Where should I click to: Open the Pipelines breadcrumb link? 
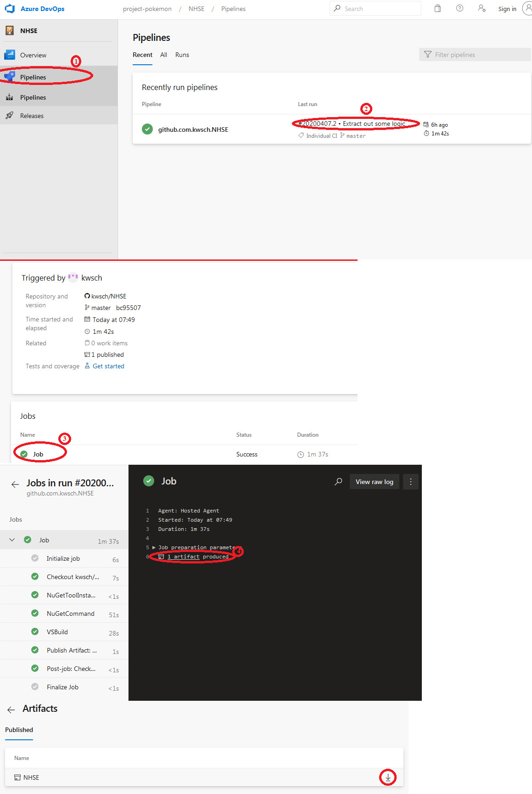click(x=233, y=9)
